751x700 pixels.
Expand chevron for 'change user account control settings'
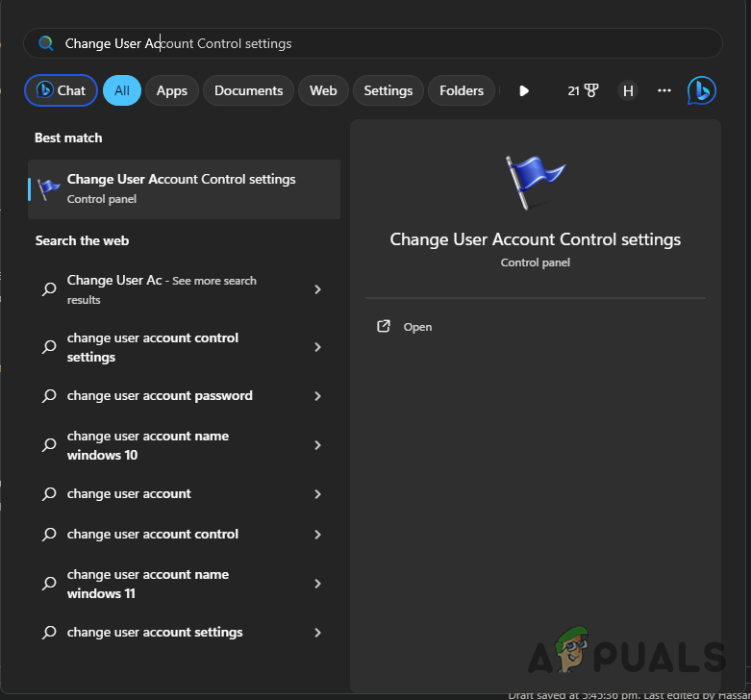317,347
